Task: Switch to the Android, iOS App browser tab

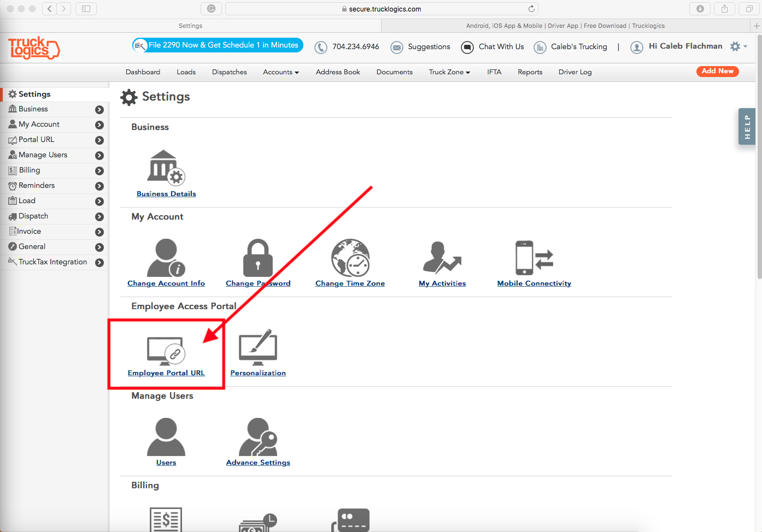Action: tap(565, 26)
